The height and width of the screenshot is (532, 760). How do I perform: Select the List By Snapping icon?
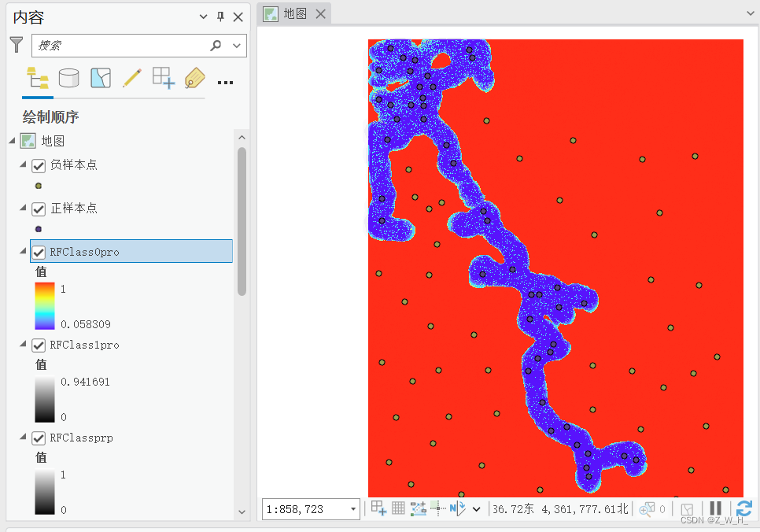click(164, 78)
